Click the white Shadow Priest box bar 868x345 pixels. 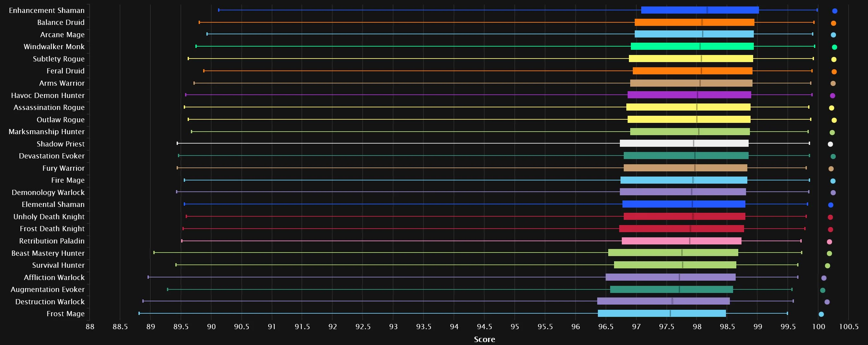tap(684, 144)
